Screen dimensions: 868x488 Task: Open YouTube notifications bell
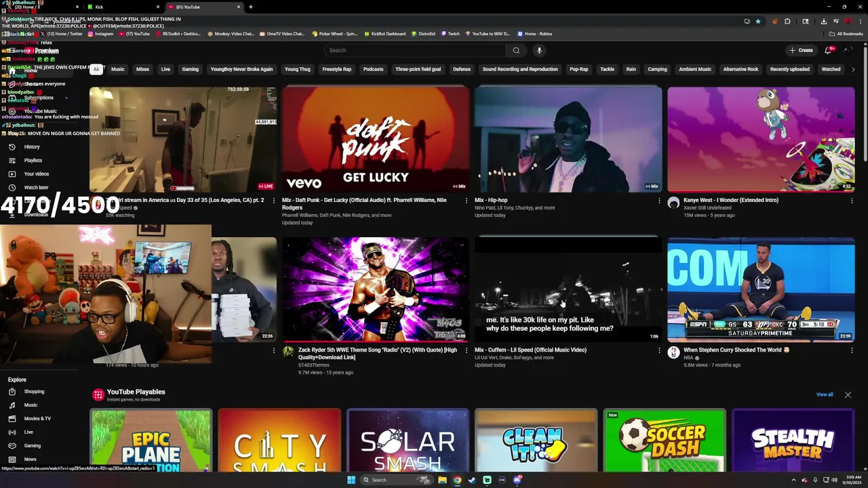(x=828, y=50)
